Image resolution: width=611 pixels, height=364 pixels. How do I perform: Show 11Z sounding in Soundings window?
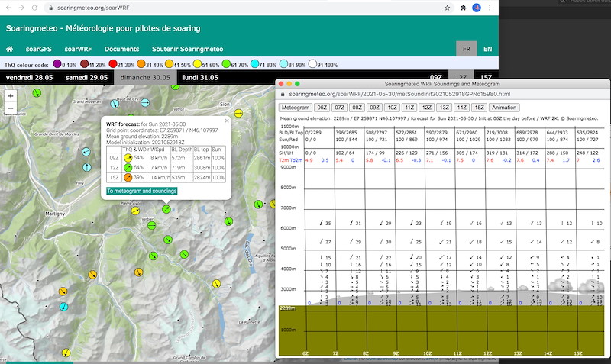click(409, 108)
